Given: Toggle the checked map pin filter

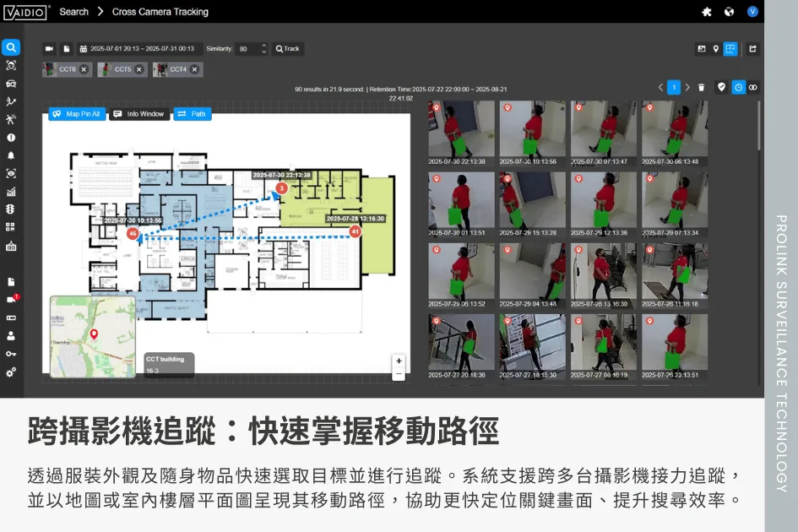Looking at the screenshot, I should pos(721,88).
